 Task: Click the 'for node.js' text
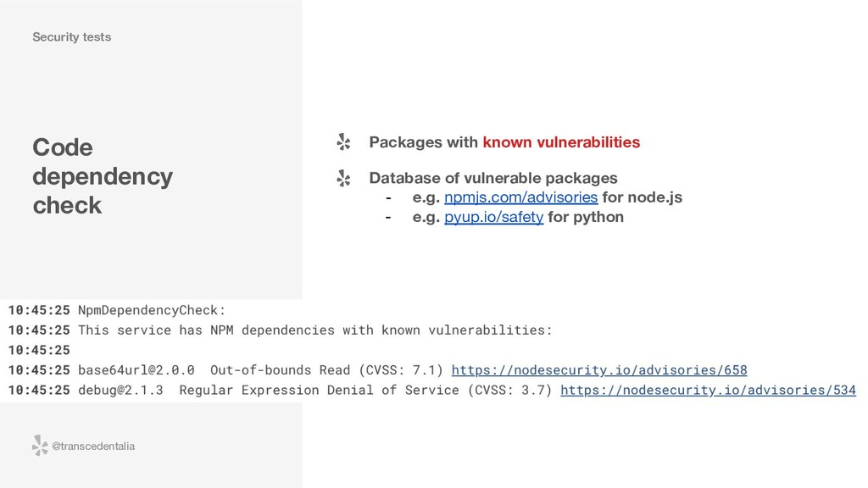(643, 197)
